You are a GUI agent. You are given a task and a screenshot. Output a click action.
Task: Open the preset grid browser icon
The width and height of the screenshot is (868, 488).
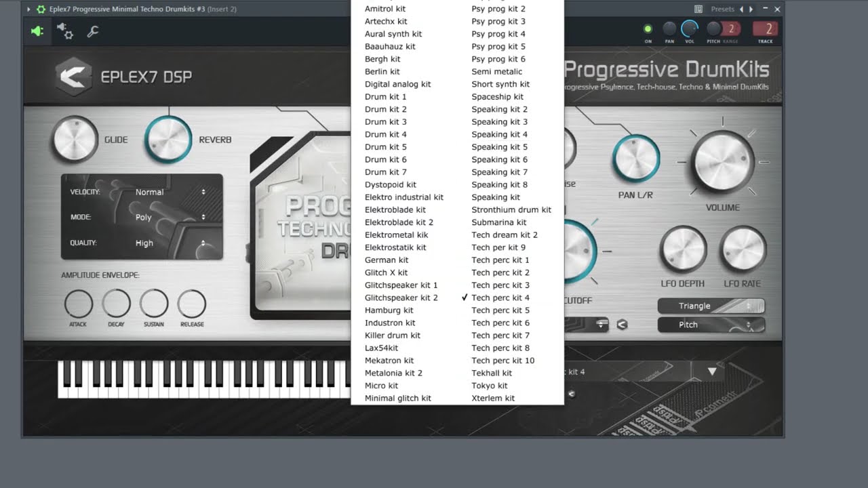click(x=698, y=9)
